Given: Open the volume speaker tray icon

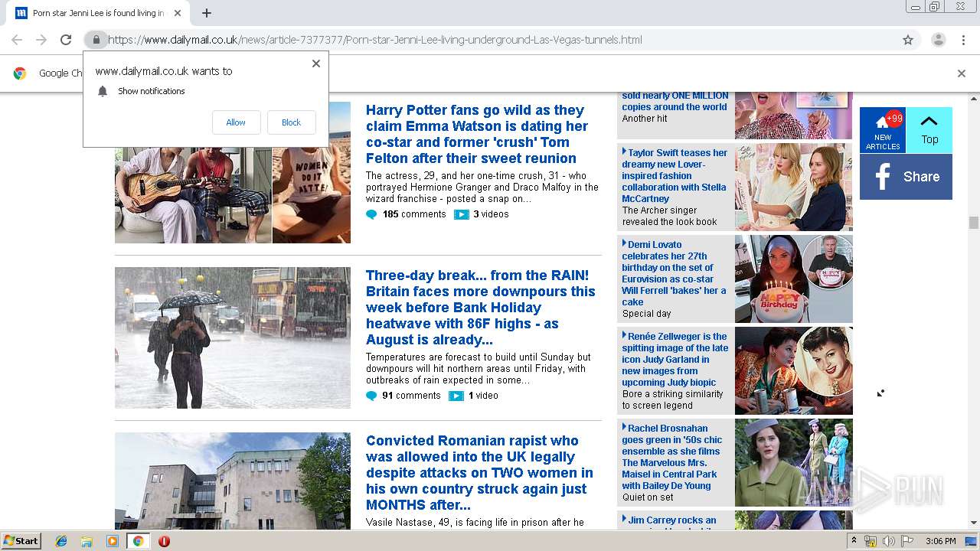Looking at the screenshot, I should [889, 541].
